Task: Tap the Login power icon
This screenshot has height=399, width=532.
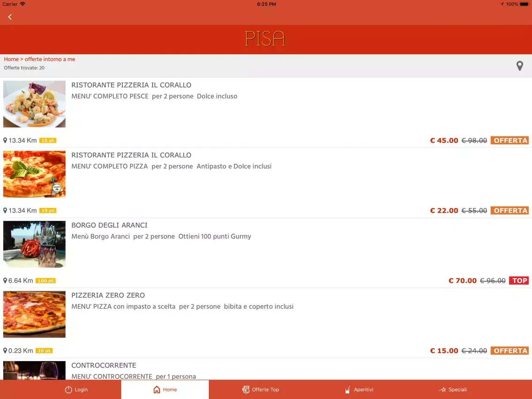Action: pos(68,390)
